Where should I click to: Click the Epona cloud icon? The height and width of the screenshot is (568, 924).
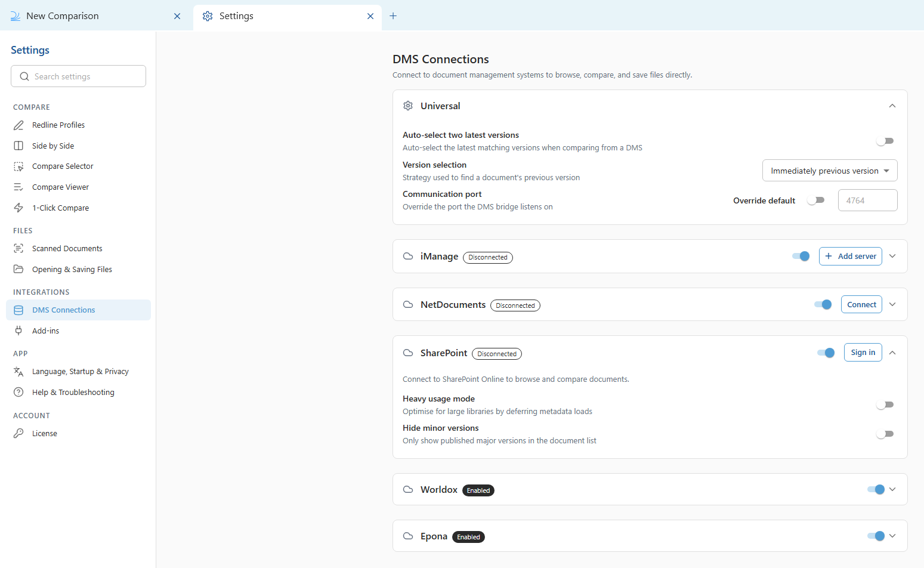pos(408,536)
